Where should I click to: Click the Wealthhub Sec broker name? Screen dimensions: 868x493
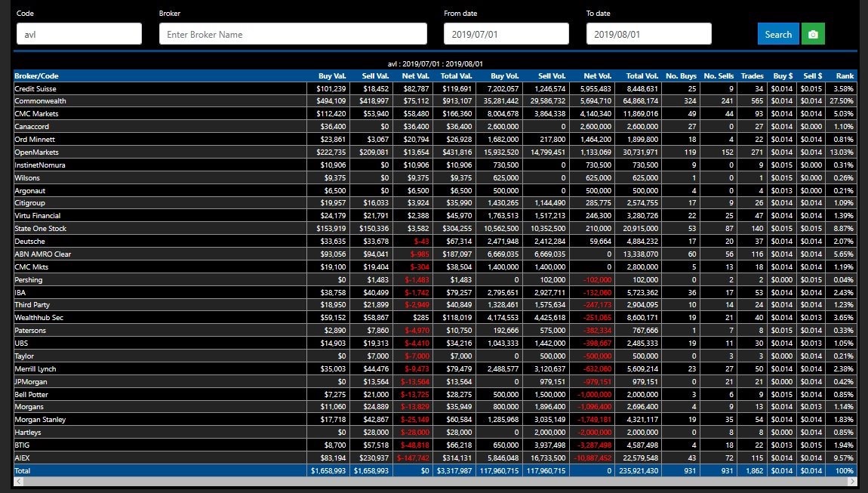[x=38, y=318]
